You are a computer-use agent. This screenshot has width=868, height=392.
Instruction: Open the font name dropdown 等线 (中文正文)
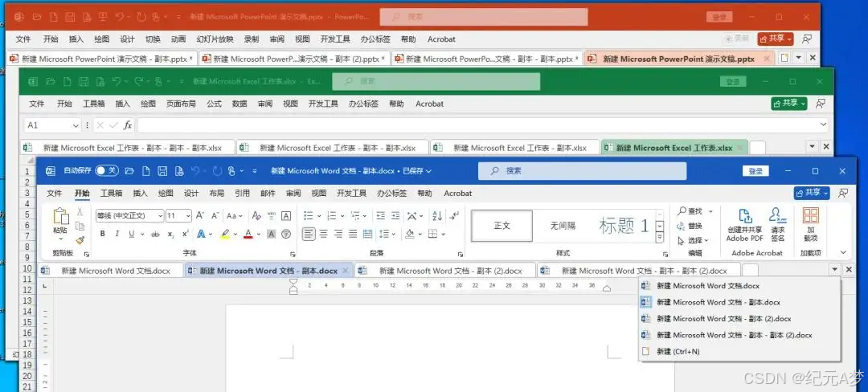pos(161,216)
